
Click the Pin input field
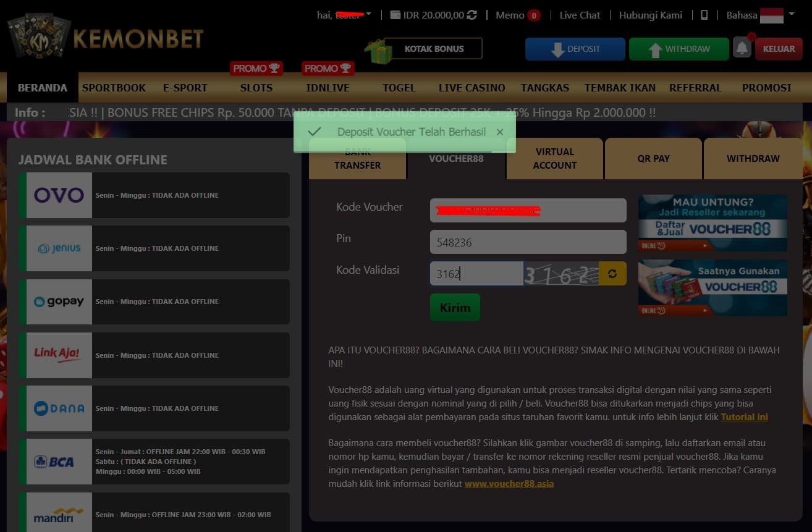point(528,242)
